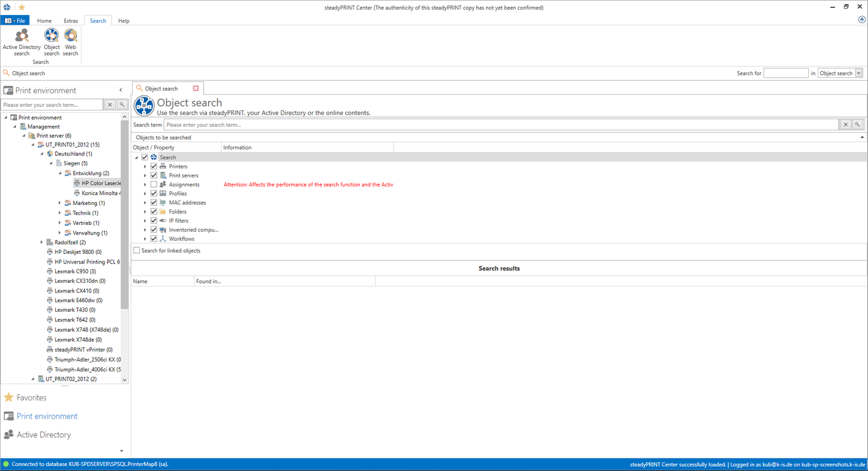The width and height of the screenshot is (868, 471).
Task: Click the Workflows icon in the object list
Action: (163, 239)
